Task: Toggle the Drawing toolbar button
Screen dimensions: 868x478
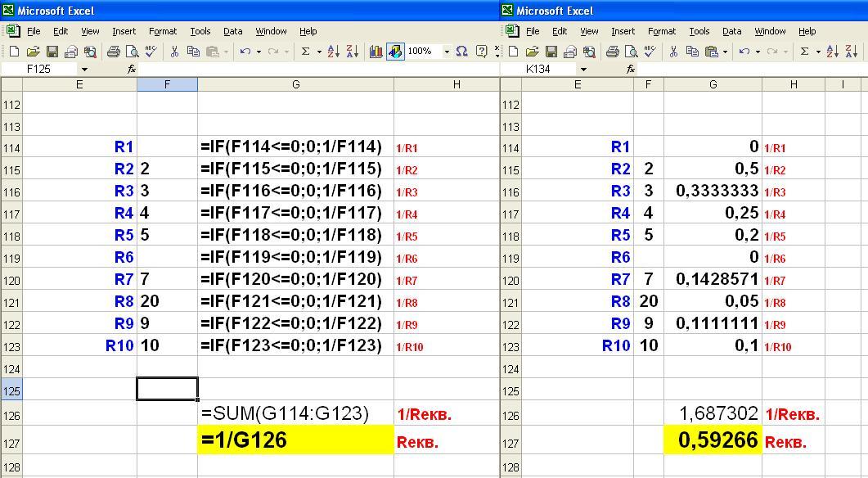Action: [395, 52]
